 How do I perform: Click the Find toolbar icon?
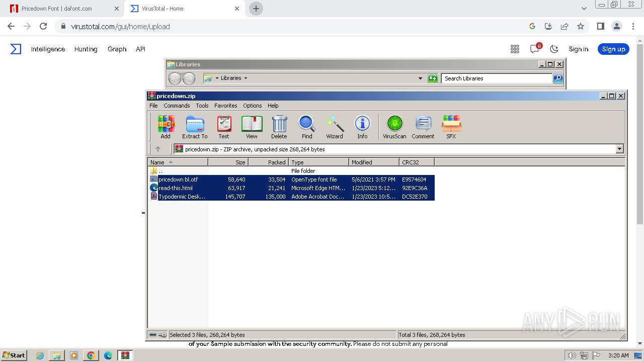(307, 127)
